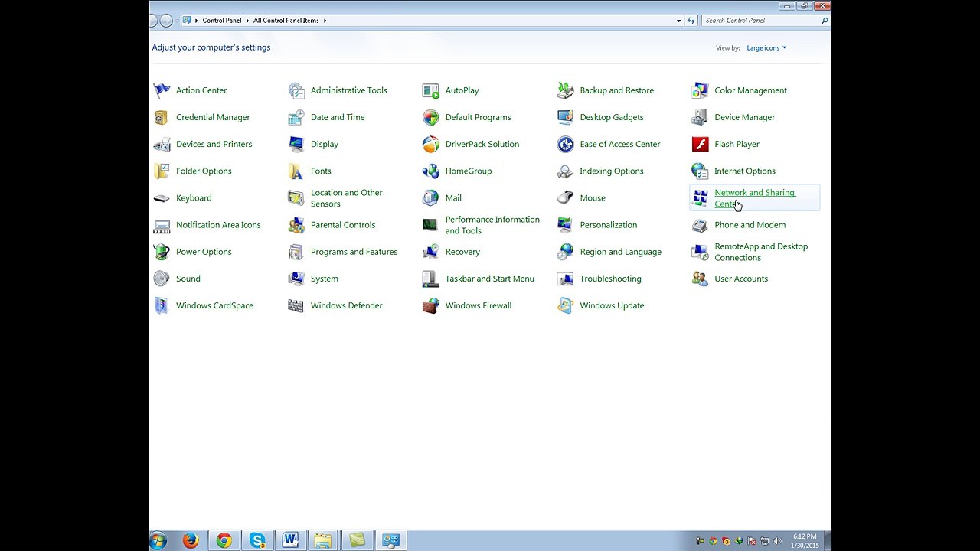Click the Search Control Panel field
Viewport: 980px width, 551px height.
pos(766,21)
